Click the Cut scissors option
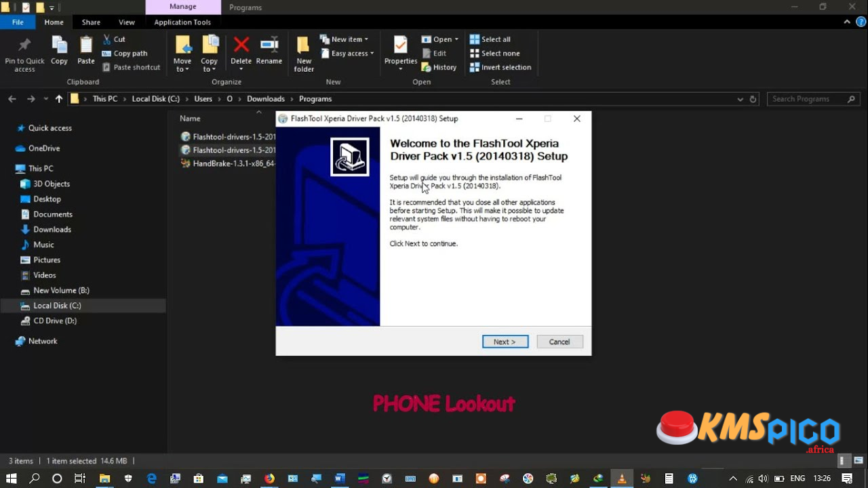This screenshot has height=488, width=868. coord(114,39)
